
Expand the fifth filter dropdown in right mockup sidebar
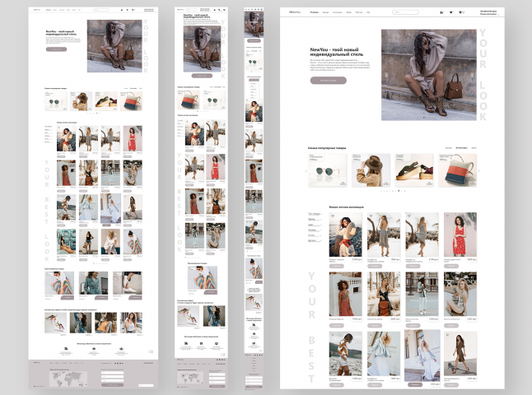point(315,235)
